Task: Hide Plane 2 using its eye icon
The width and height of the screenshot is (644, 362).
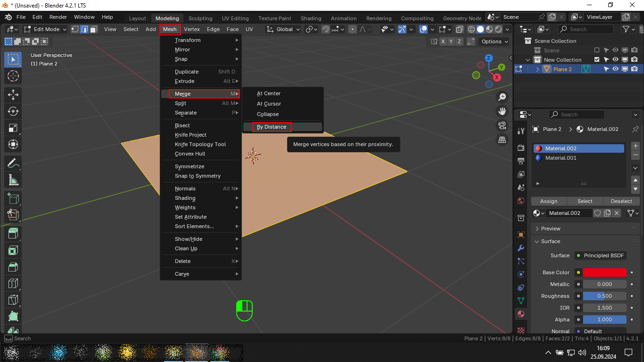Action: tap(615, 69)
